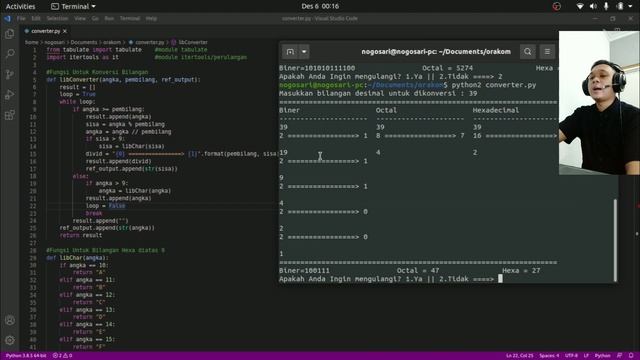Change language mode Python in status bar
This screenshot has height=360, width=640.
coord(602,356)
